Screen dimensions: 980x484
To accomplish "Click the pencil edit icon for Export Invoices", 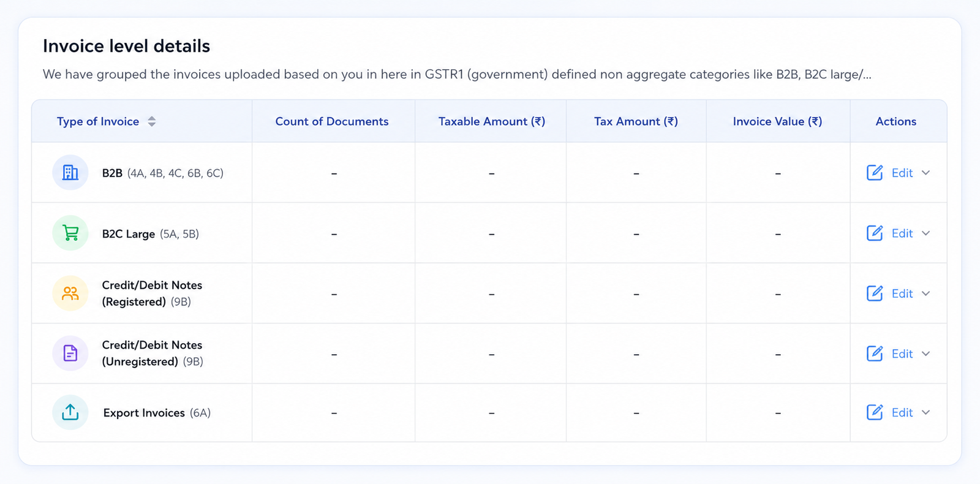I will 875,412.
